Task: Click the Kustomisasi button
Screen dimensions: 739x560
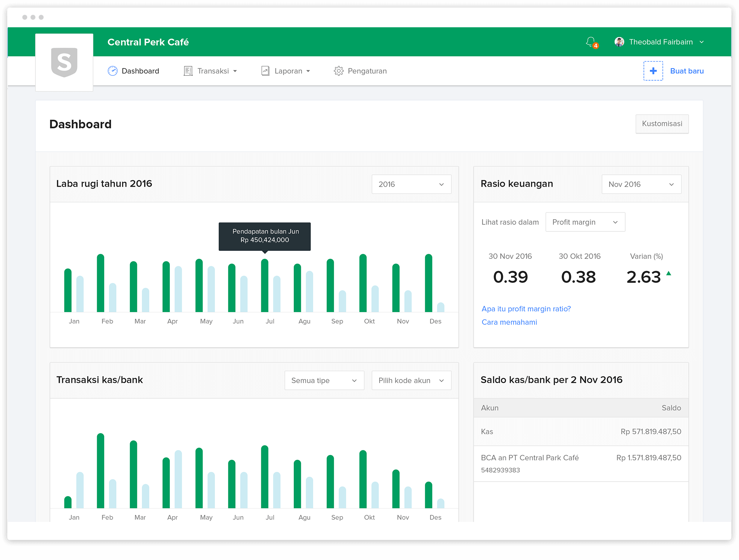Action: click(662, 124)
